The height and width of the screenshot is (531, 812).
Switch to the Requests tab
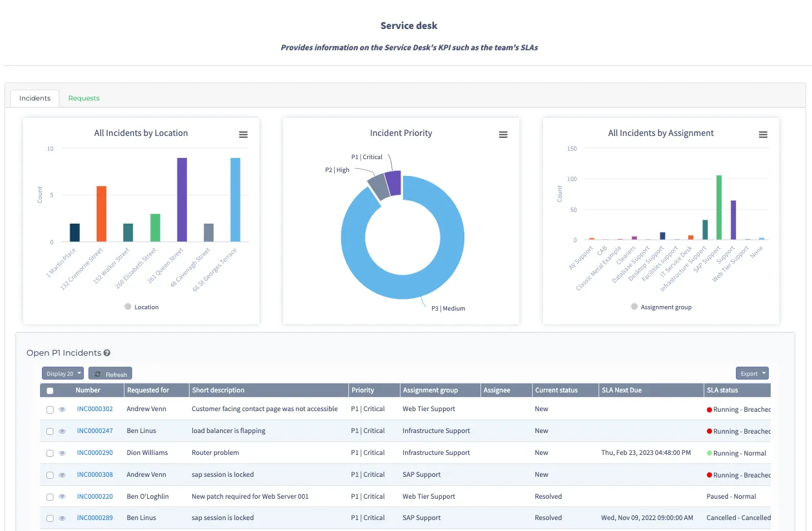pyautogui.click(x=84, y=98)
